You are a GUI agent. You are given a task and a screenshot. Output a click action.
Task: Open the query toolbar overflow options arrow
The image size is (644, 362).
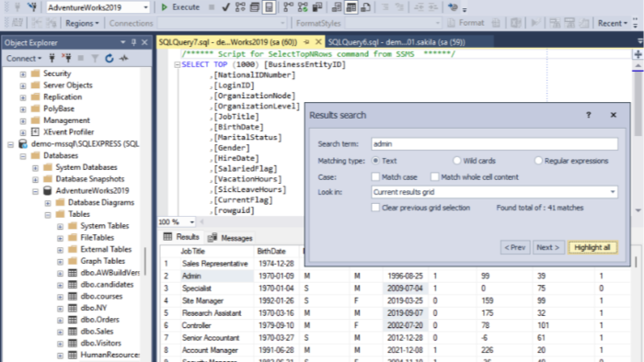(465, 9)
